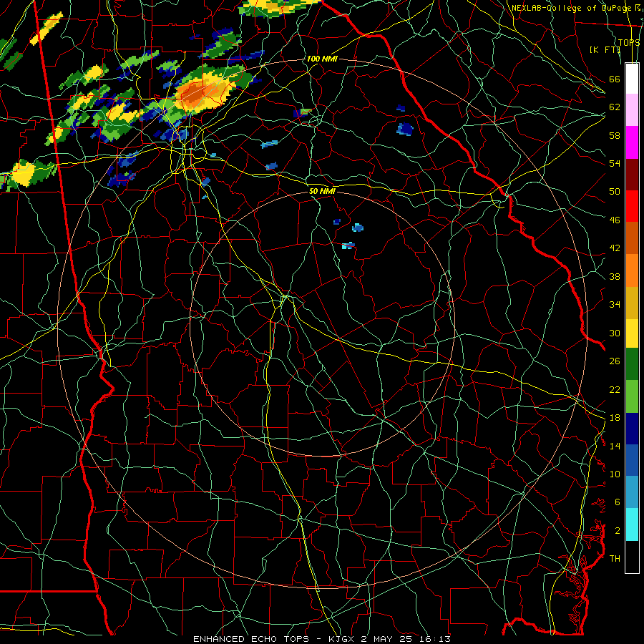This screenshot has width=644, height=644.
Task: Click the '14' value on the legend
Action: tap(615, 446)
